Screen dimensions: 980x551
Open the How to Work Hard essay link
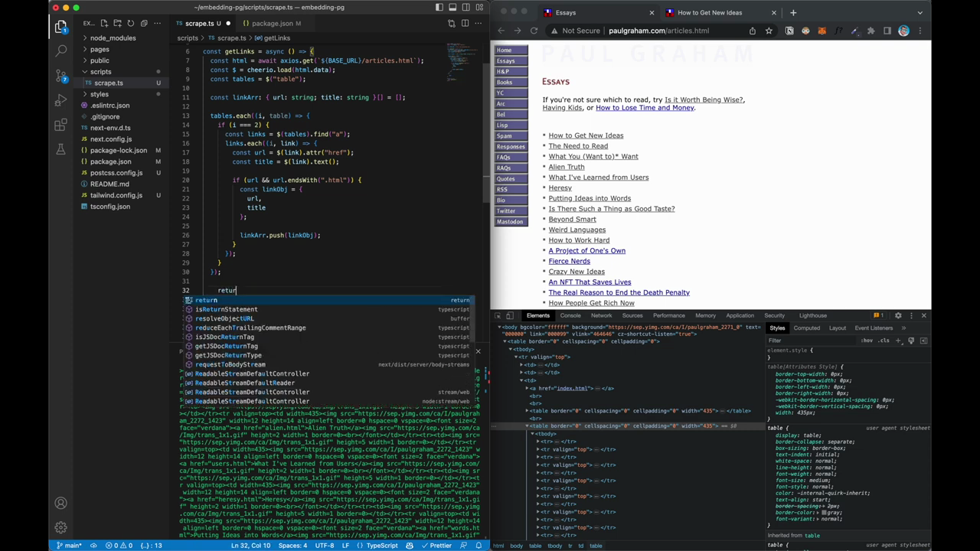(x=579, y=240)
